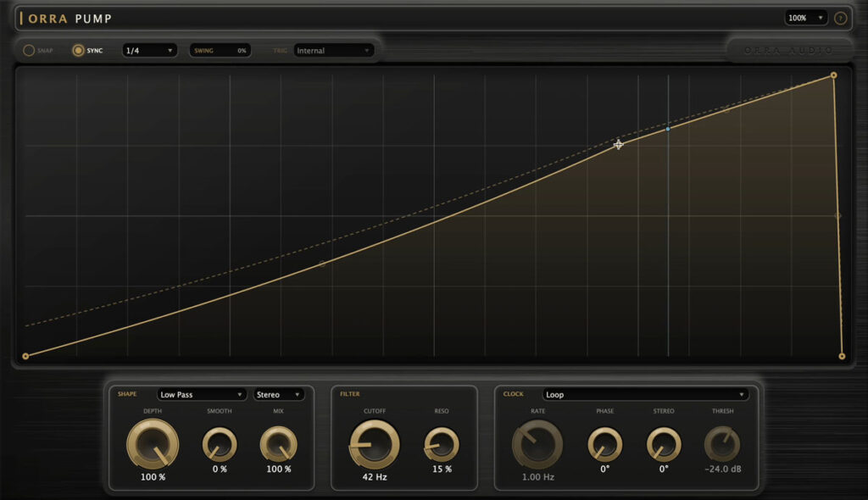Click the clock STEREO knob

click(x=664, y=445)
